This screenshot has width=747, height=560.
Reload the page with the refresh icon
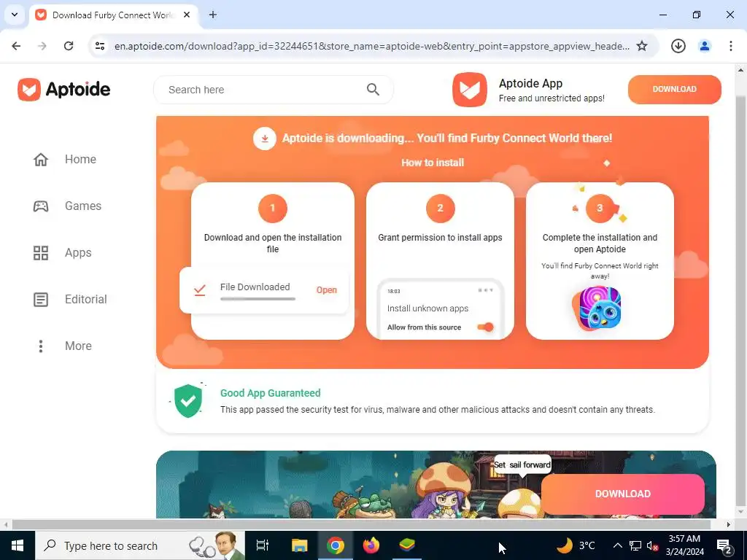(x=69, y=46)
